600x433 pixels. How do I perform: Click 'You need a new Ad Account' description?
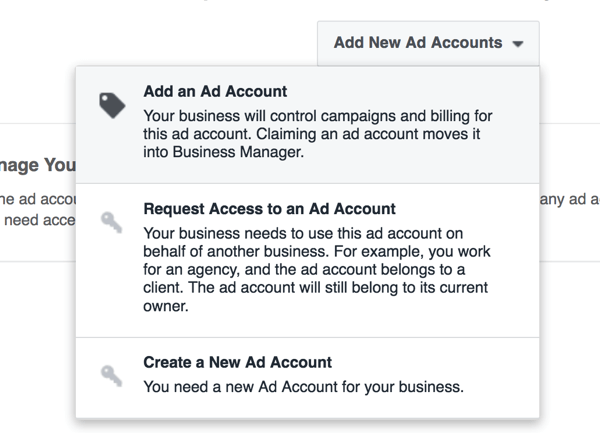(x=303, y=387)
